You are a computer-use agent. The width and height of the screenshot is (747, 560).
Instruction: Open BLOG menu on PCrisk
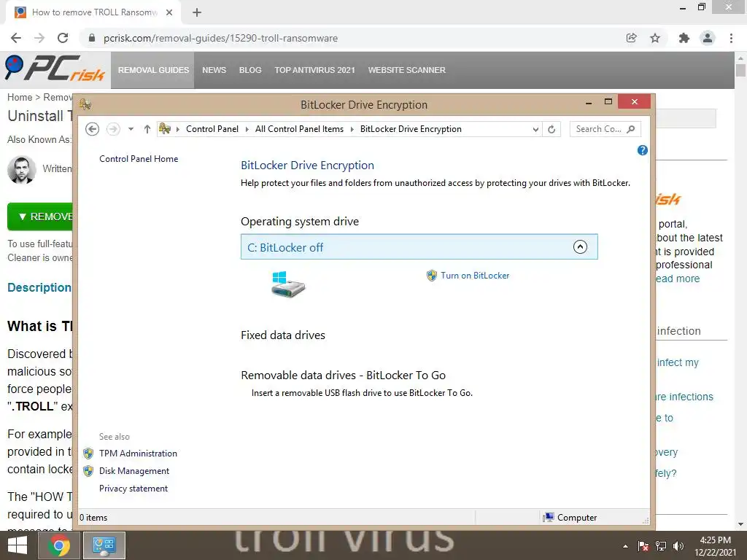coord(250,70)
